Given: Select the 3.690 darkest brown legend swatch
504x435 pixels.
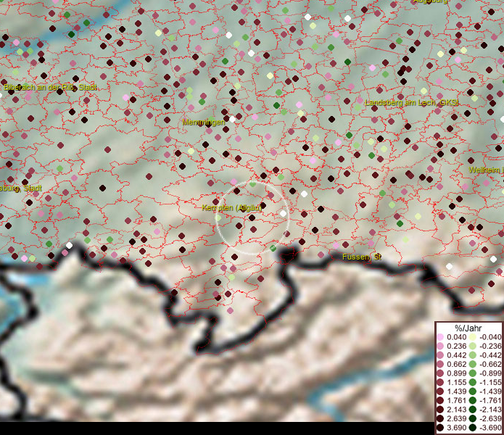Looking at the screenshot, I should [x=441, y=428].
